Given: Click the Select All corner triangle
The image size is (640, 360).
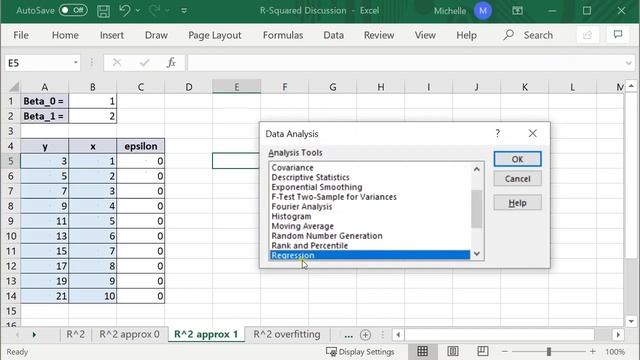Looking at the screenshot, I should [13, 87].
